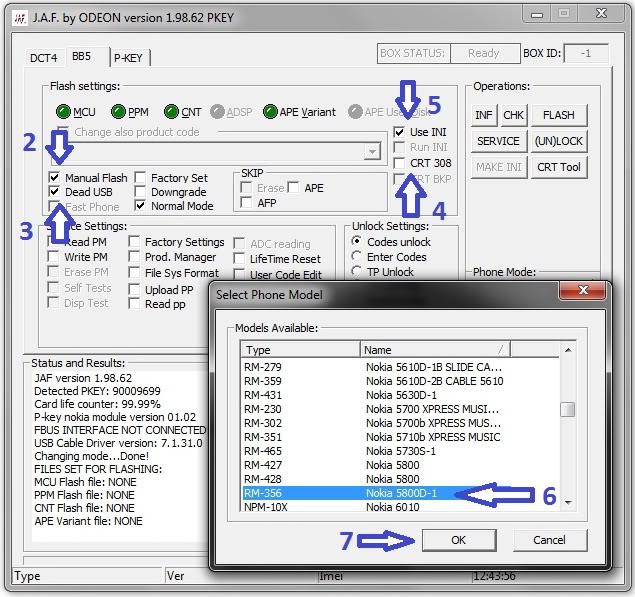Select RM-279 Nokia 5610D-1B row

400,367
